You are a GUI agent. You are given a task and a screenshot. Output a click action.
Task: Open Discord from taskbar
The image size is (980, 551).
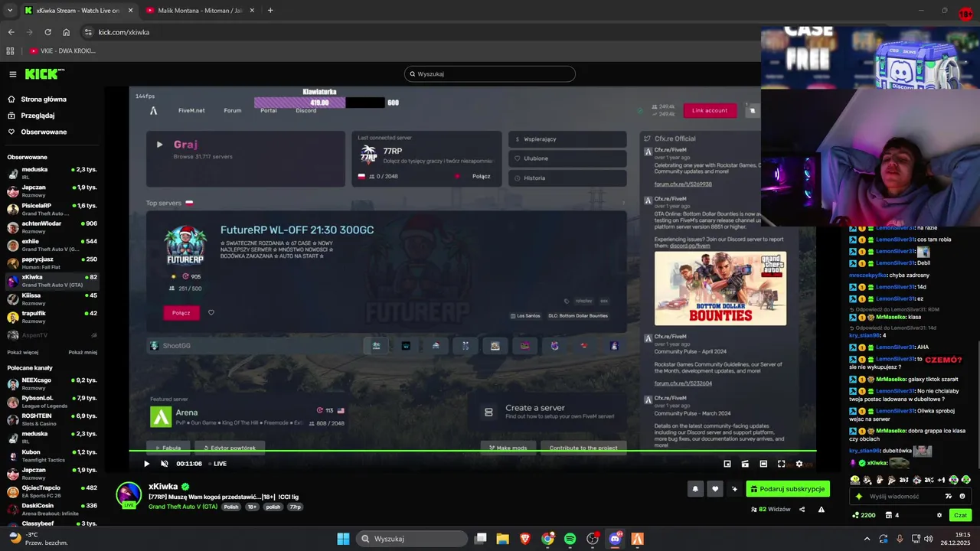[x=615, y=539]
